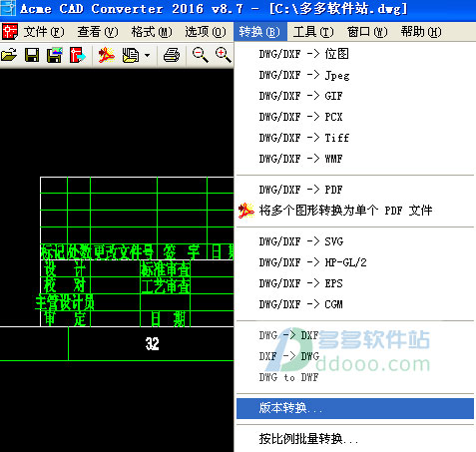476x452 pixels.
Task: Choose DWG/DXF -> GIF conversion
Action: tap(355, 96)
